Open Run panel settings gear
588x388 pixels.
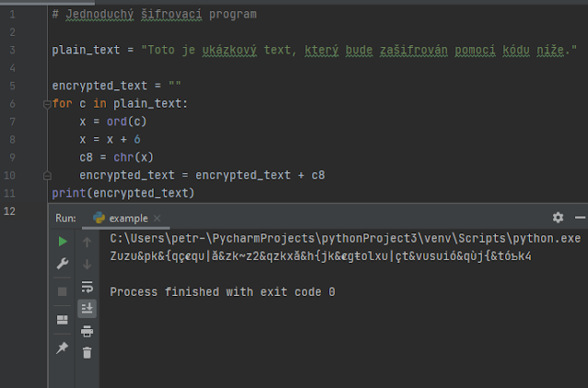[558, 217]
